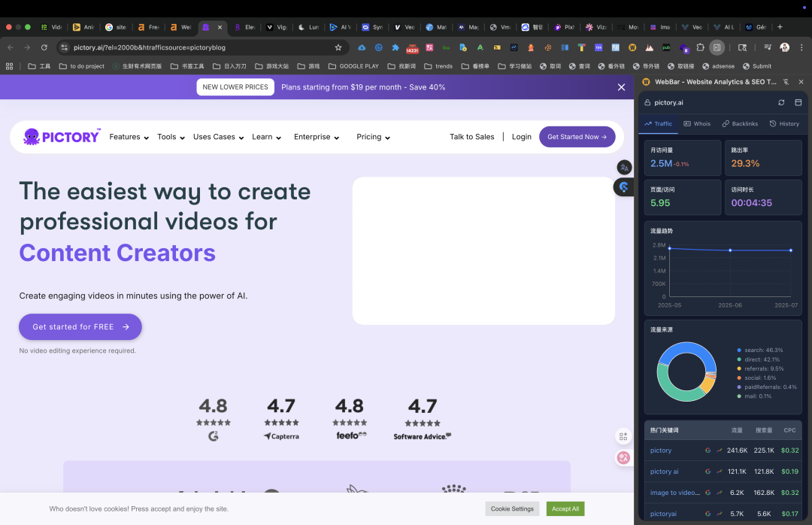Open Cookie Settings
The height and width of the screenshot is (525, 812).
[x=512, y=509]
